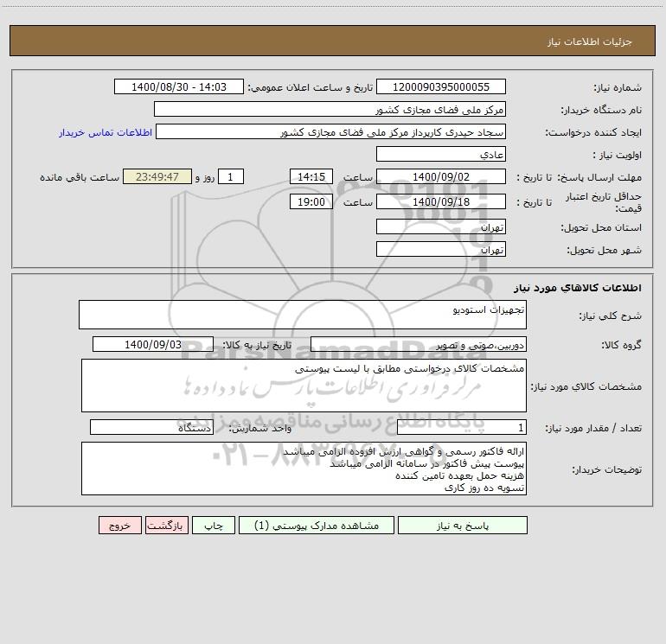Click the خروج exit button
The height and width of the screenshot is (644, 666).
[x=119, y=526]
